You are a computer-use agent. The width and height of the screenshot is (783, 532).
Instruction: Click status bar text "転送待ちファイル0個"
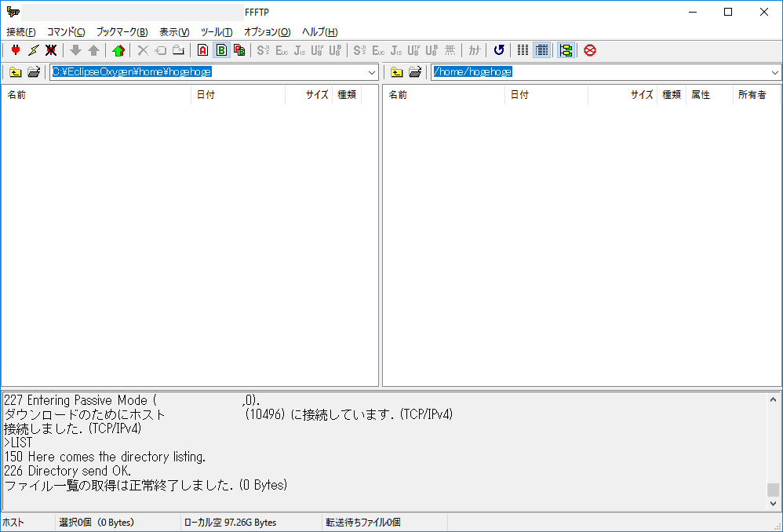[x=363, y=523]
